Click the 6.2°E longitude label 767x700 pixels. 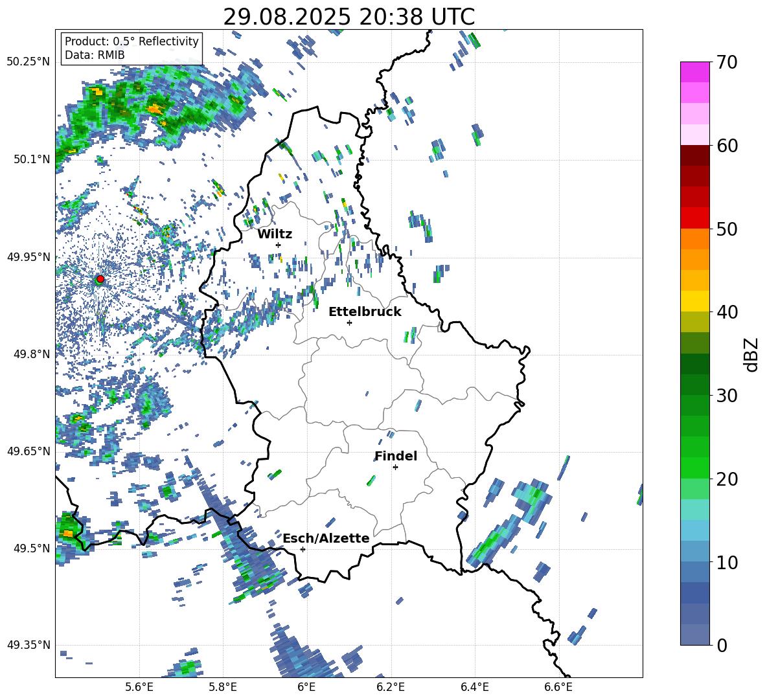point(391,687)
